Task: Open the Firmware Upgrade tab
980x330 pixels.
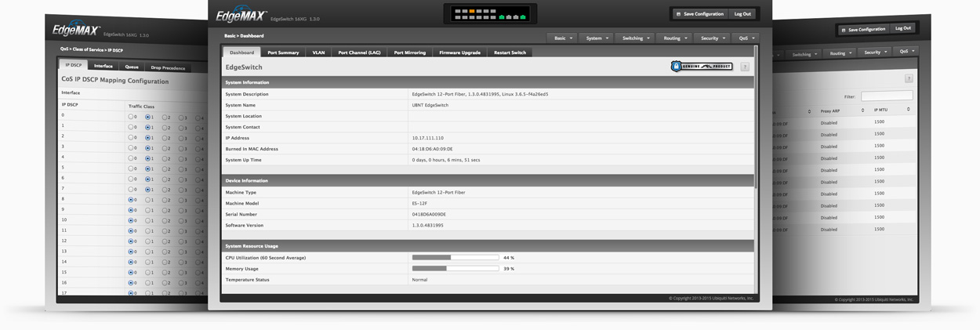Action: [459, 53]
